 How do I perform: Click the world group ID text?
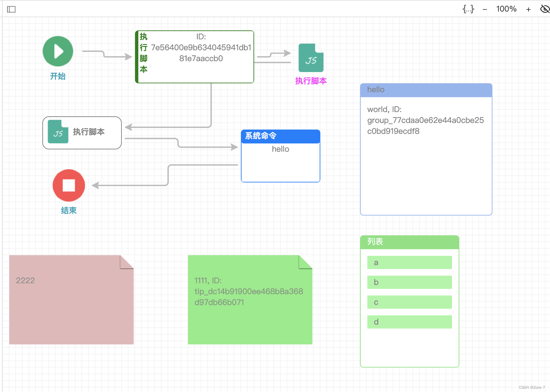pos(426,120)
